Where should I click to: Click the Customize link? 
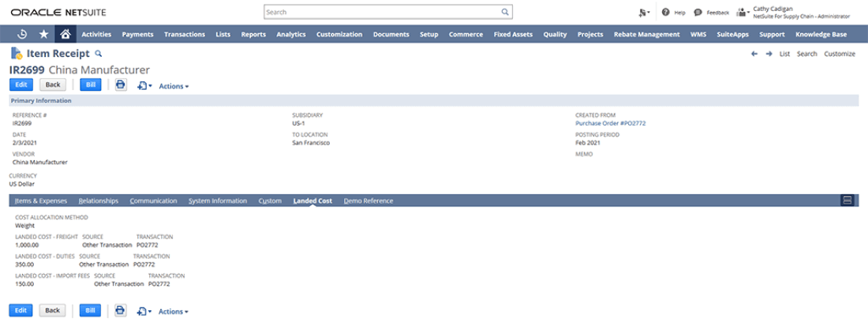click(840, 54)
